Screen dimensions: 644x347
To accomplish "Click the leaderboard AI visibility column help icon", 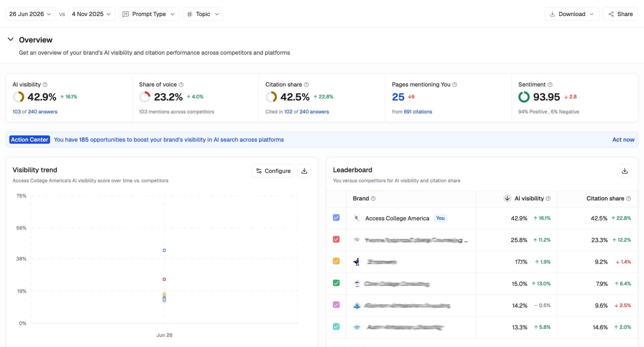I will [x=548, y=199].
